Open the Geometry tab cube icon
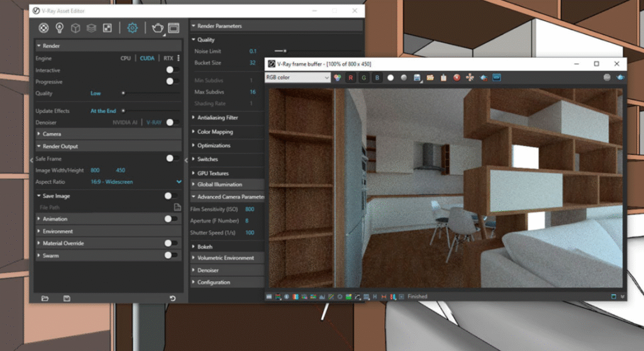 75,28
